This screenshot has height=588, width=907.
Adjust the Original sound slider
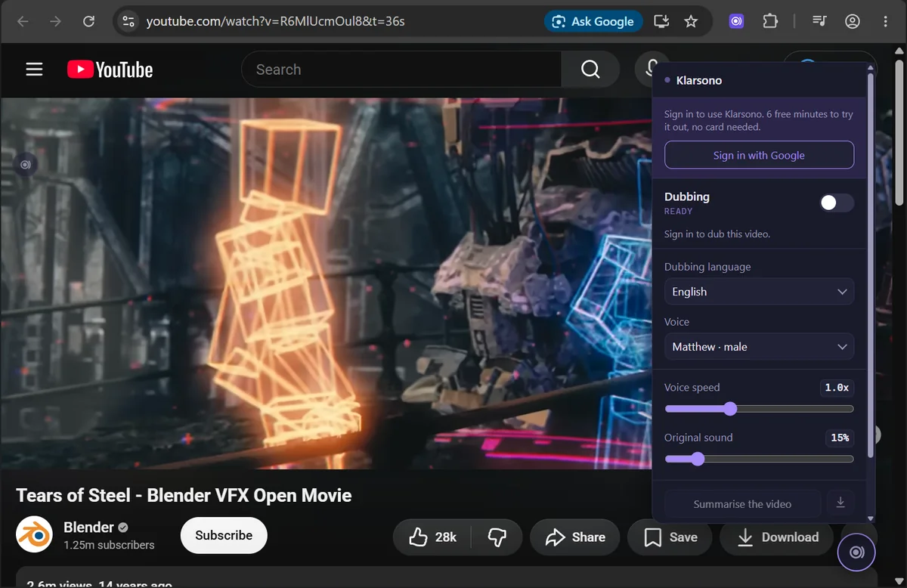[x=759, y=459]
